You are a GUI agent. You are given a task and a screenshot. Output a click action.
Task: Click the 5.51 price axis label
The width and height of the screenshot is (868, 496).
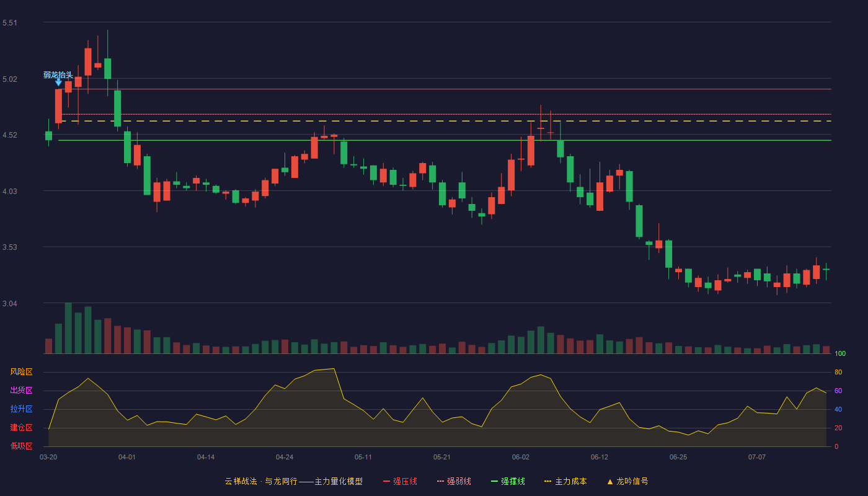10,23
